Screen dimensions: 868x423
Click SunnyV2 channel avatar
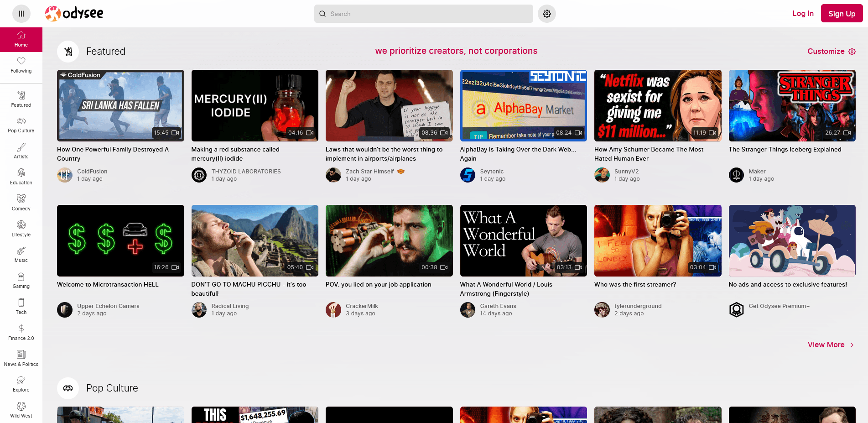[602, 175]
